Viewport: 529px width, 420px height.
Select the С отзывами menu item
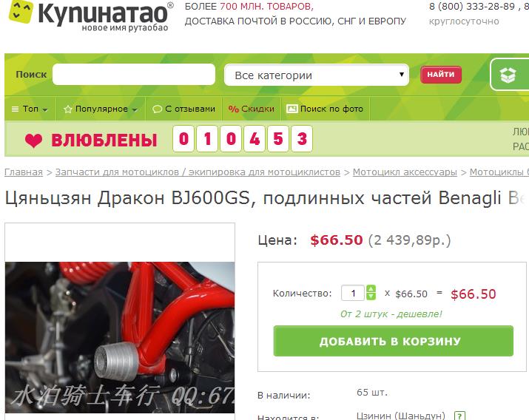coord(184,109)
